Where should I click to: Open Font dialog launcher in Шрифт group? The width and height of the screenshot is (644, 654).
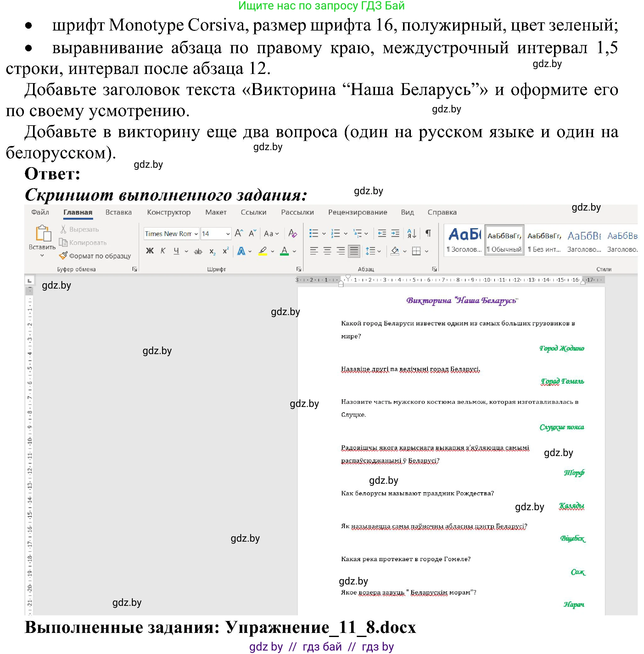[299, 269]
